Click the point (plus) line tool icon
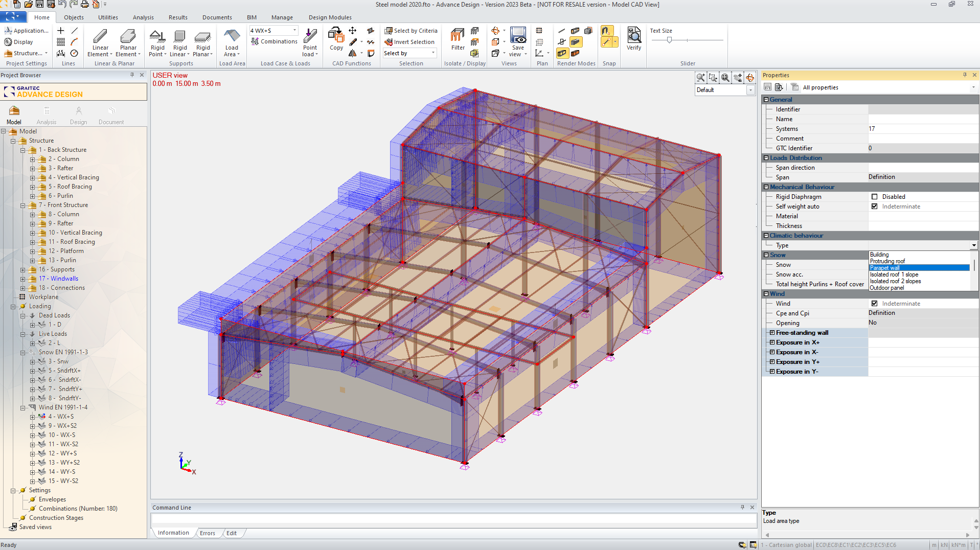Screen dimensions: 980x550 (x=61, y=31)
